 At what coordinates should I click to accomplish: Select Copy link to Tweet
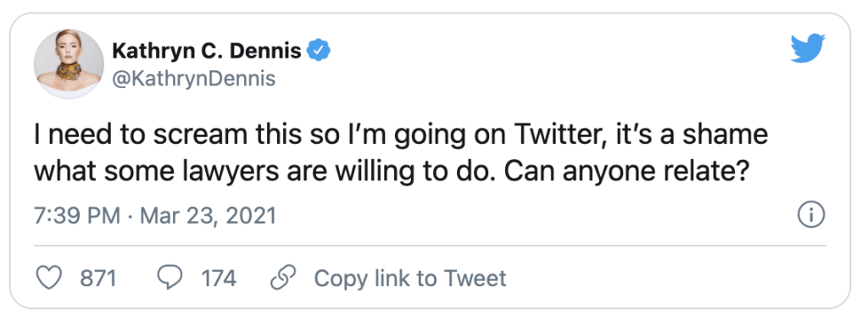coord(410,279)
